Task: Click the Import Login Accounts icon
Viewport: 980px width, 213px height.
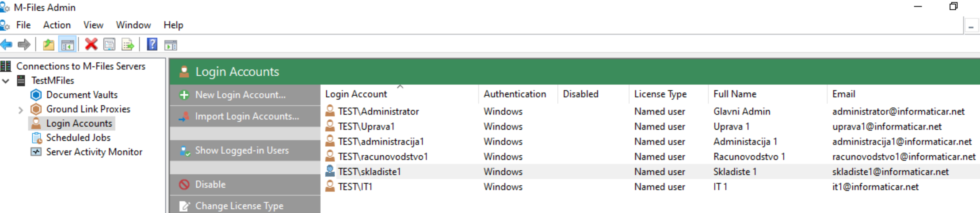Action: (184, 116)
